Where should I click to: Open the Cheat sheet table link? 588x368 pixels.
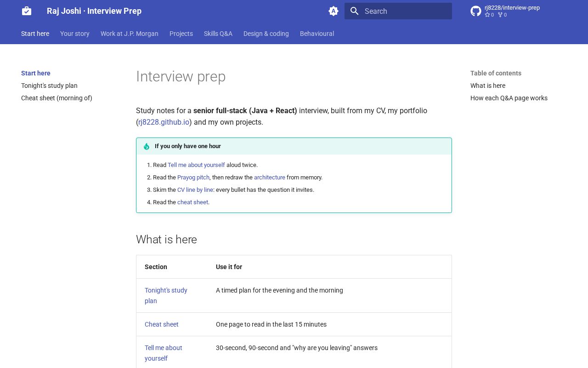[x=162, y=324]
